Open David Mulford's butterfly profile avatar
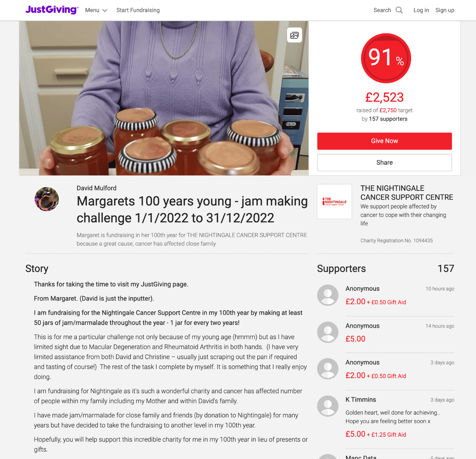The width and height of the screenshot is (476, 459). click(47, 199)
